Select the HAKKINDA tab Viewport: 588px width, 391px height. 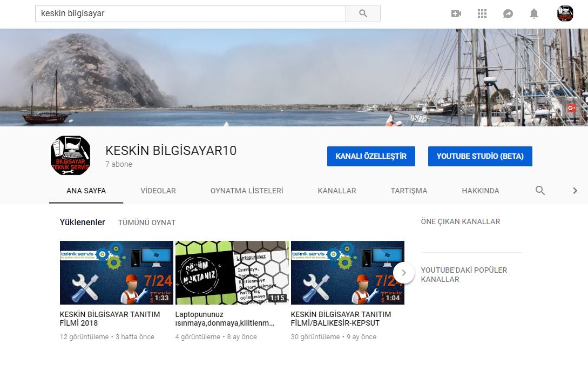pos(481,191)
